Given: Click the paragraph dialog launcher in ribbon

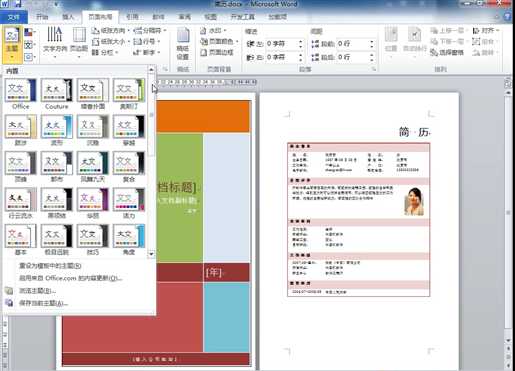Looking at the screenshot, I should pyautogui.click(x=374, y=69).
